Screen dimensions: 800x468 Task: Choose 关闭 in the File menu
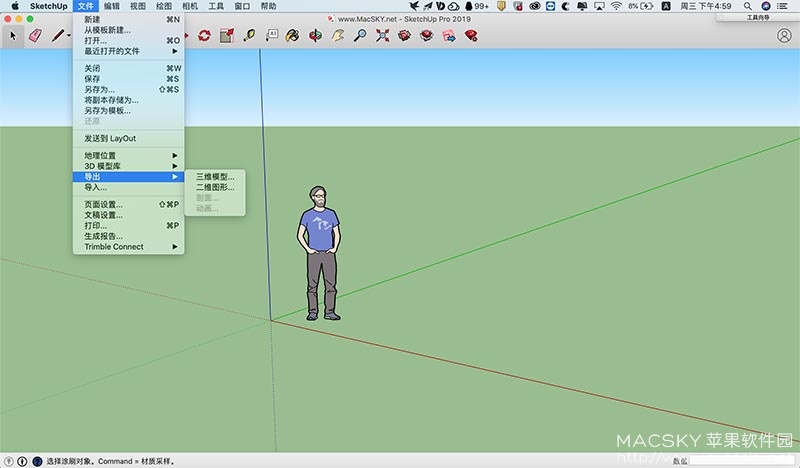coord(128,68)
